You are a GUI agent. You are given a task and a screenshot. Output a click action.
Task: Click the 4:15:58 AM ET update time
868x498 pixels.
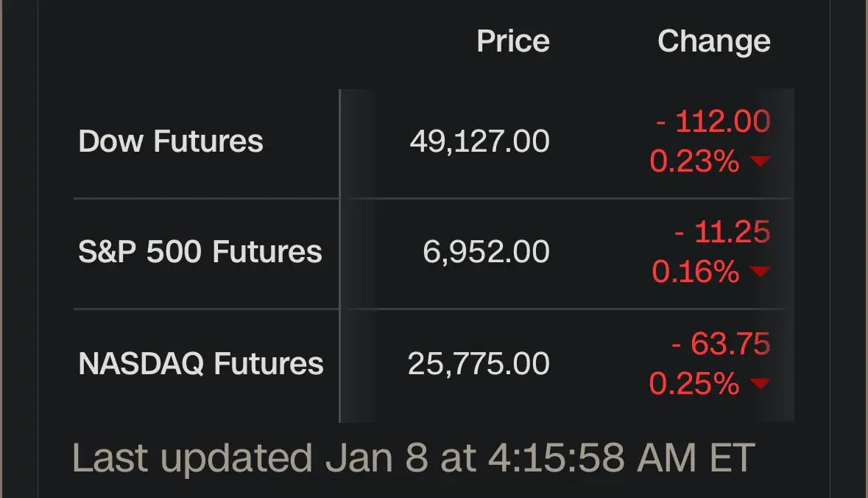(x=621, y=458)
